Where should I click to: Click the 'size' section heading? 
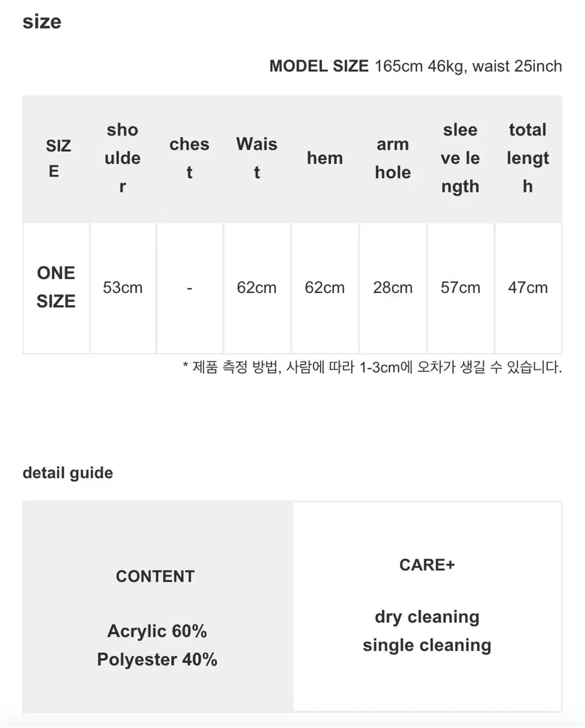[x=42, y=22]
